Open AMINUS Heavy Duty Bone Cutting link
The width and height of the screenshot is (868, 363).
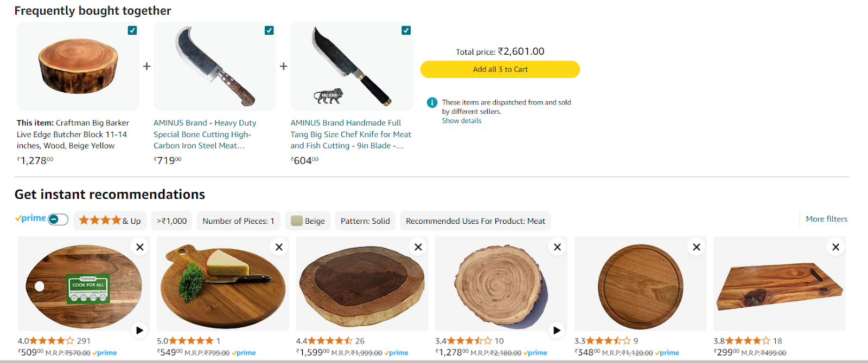tap(205, 134)
